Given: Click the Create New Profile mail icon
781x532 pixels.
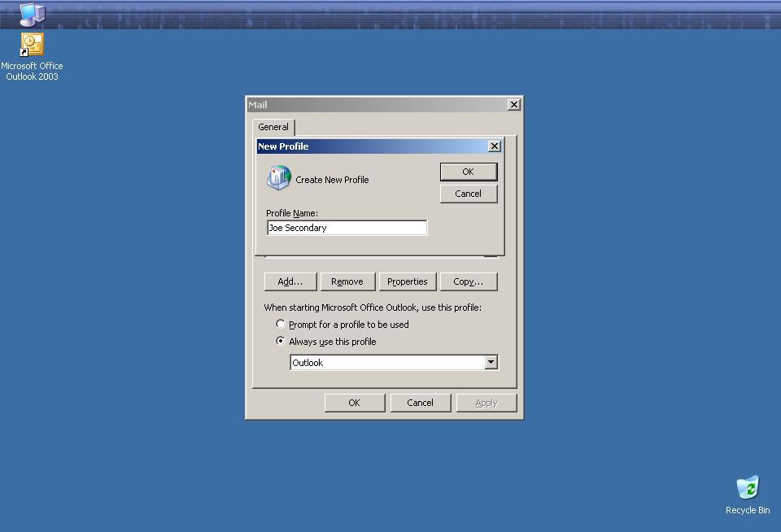Looking at the screenshot, I should (279, 178).
